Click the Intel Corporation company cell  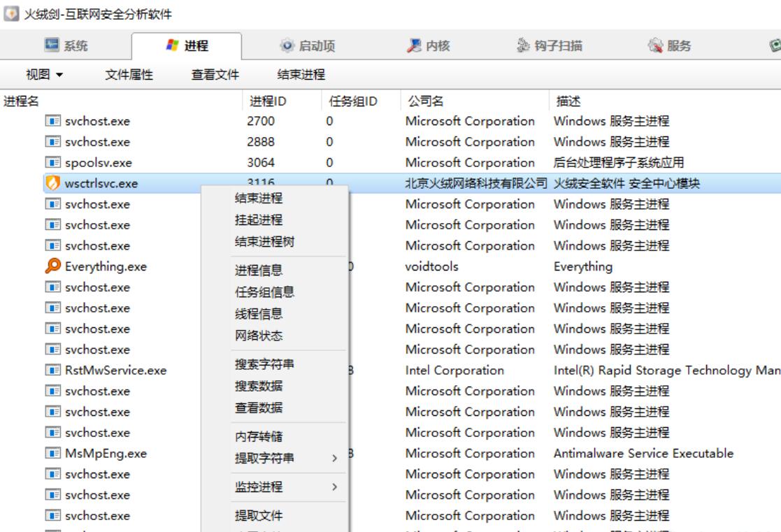(454, 370)
